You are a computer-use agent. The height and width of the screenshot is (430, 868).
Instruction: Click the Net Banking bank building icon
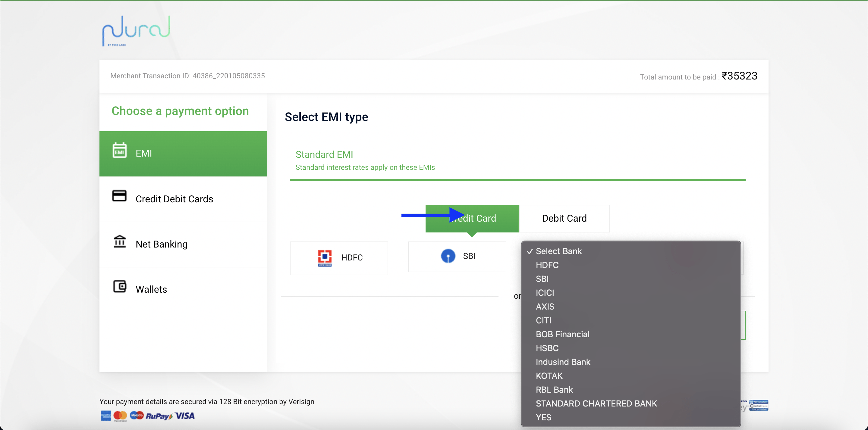point(119,241)
